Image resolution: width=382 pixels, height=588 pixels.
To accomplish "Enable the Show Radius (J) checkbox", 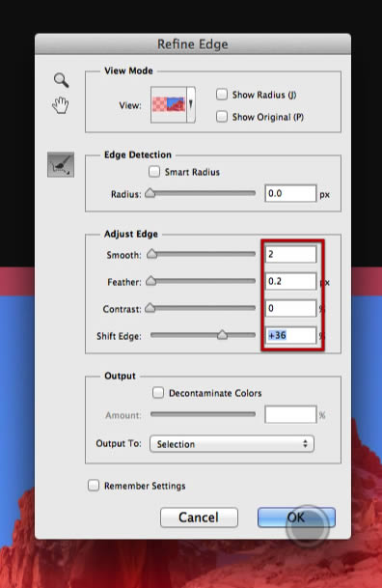I will point(222,95).
